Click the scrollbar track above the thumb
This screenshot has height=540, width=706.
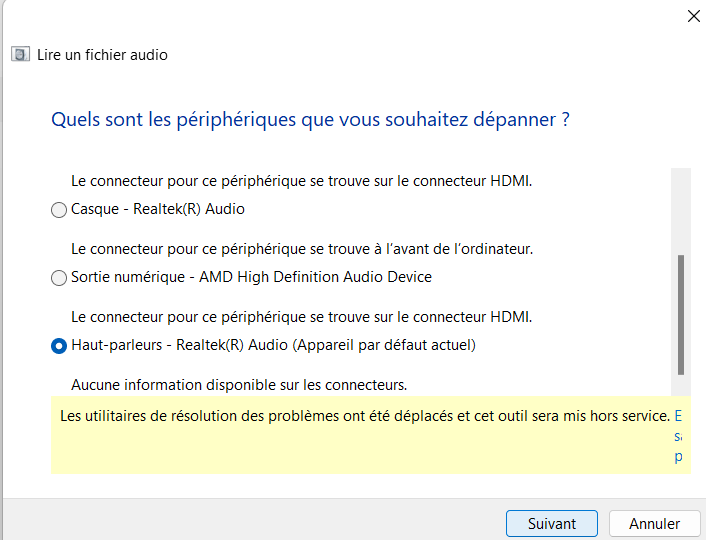[681, 210]
